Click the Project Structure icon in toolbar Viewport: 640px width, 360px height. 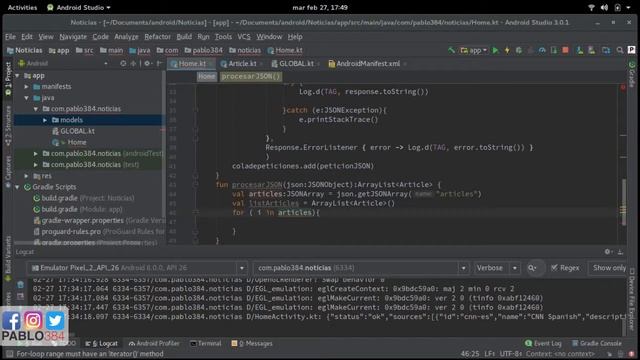click(x=606, y=50)
